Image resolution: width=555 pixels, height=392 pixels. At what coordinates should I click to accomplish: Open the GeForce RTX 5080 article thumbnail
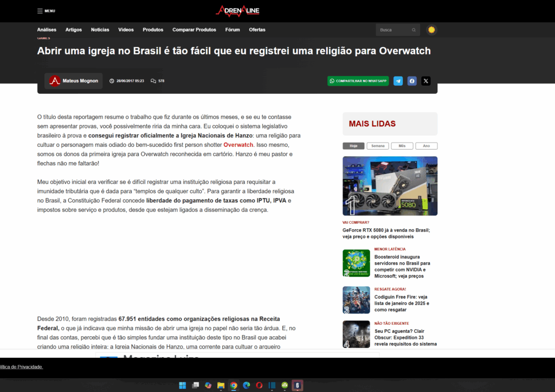tap(390, 186)
